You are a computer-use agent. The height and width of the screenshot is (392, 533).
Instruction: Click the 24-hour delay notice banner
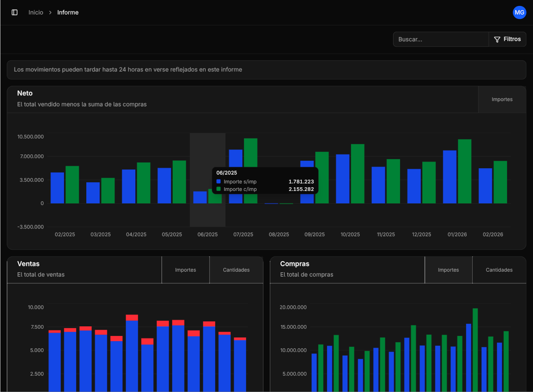(266, 70)
